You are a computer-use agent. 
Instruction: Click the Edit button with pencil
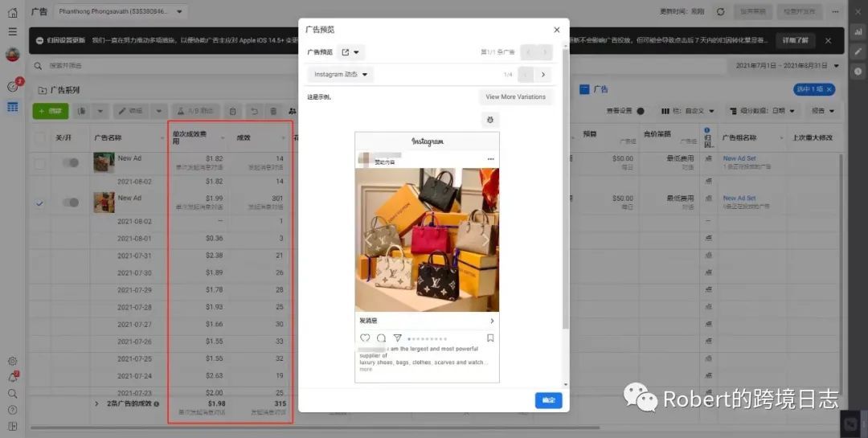131,111
